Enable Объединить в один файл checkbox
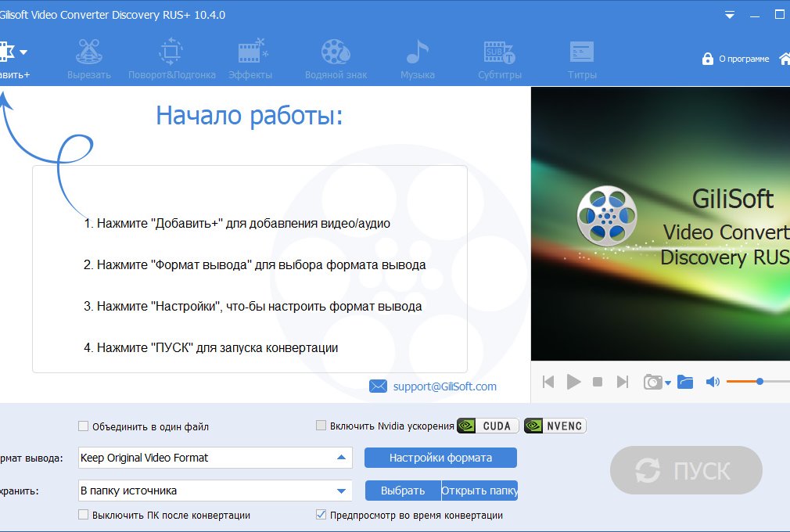Screen dimensions: 790x532 (83, 426)
